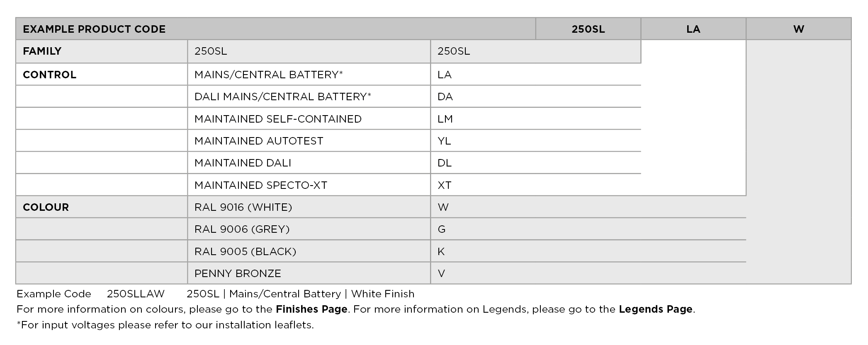Click the 250SLLAW example code text
This screenshot has width=868, height=345.
tap(136, 294)
